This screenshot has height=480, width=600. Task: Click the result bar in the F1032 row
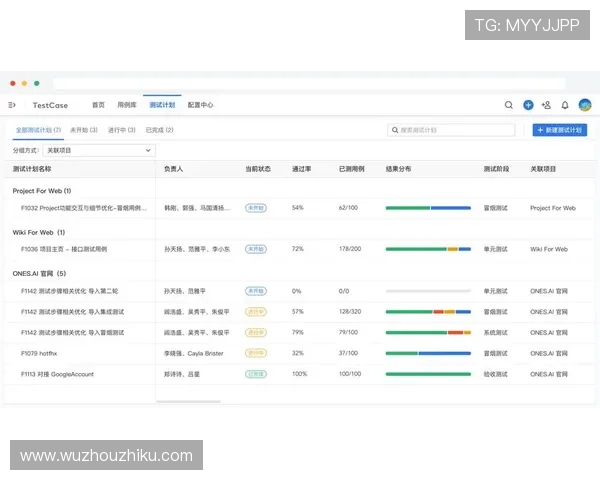428,208
